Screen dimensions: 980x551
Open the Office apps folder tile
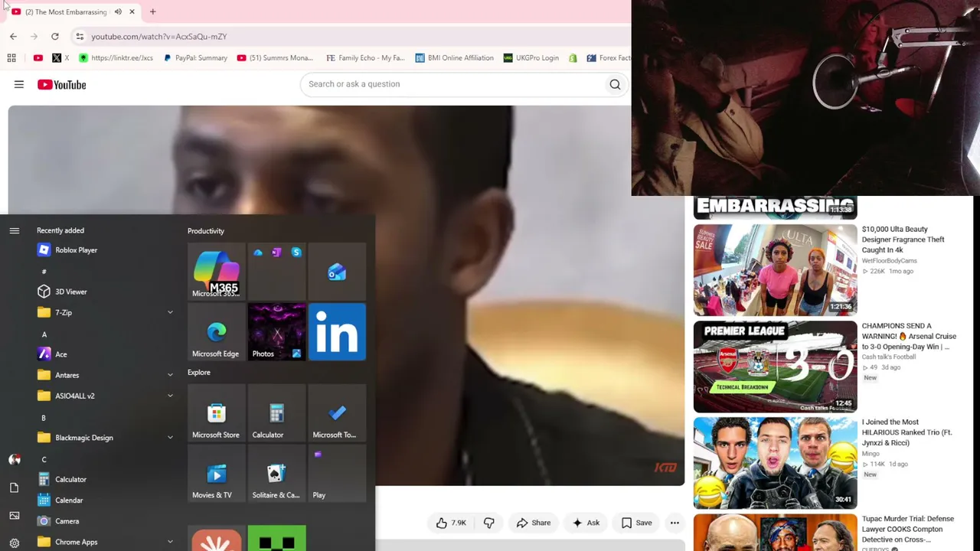pyautogui.click(x=276, y=272)
